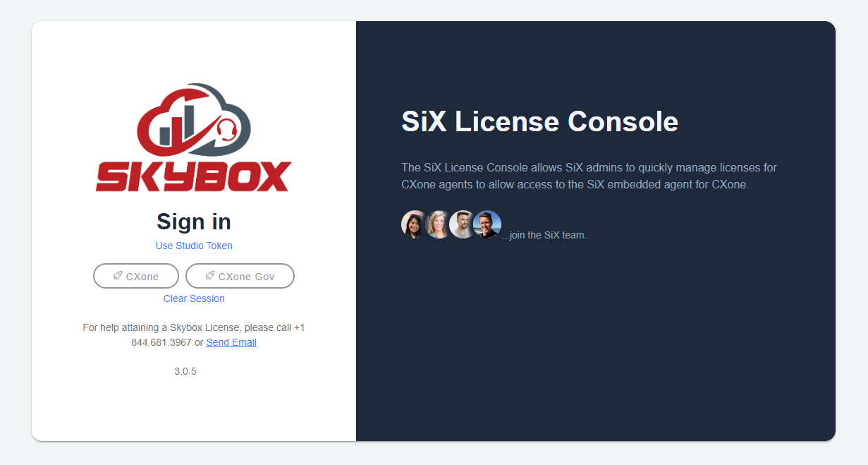Click the 844.681.3967 phone number text
The height and width of the screenshot is (465, 868).
pyautogui.click(x=161, y=342)
